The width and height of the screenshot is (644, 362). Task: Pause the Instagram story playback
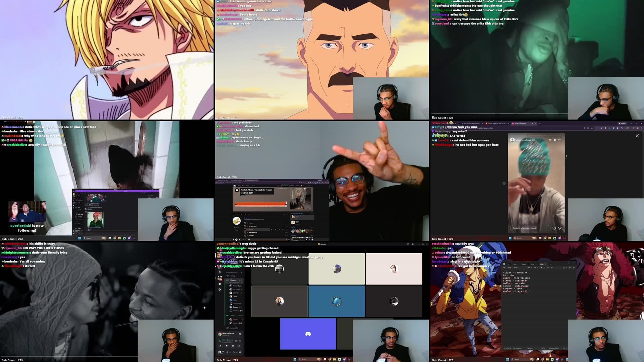pos(555,140)
